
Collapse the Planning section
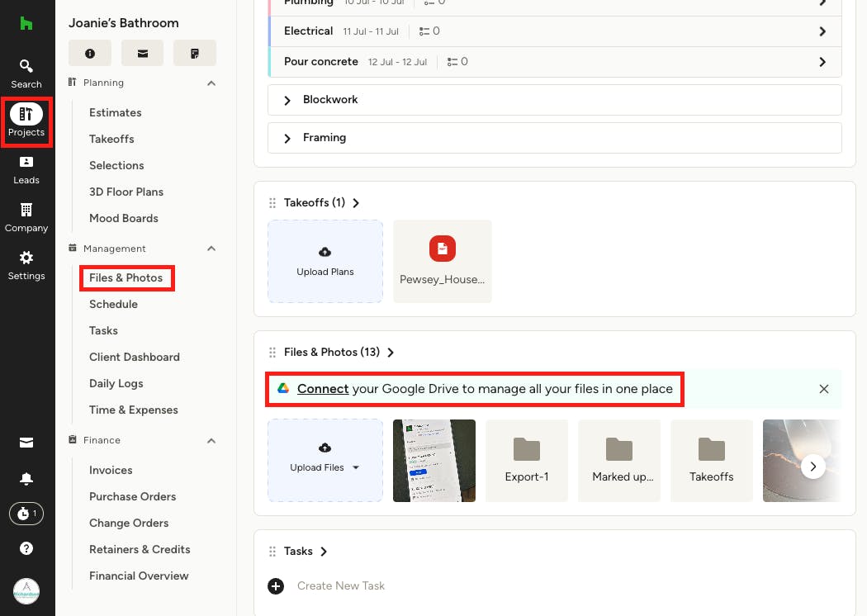coord(211,83)
